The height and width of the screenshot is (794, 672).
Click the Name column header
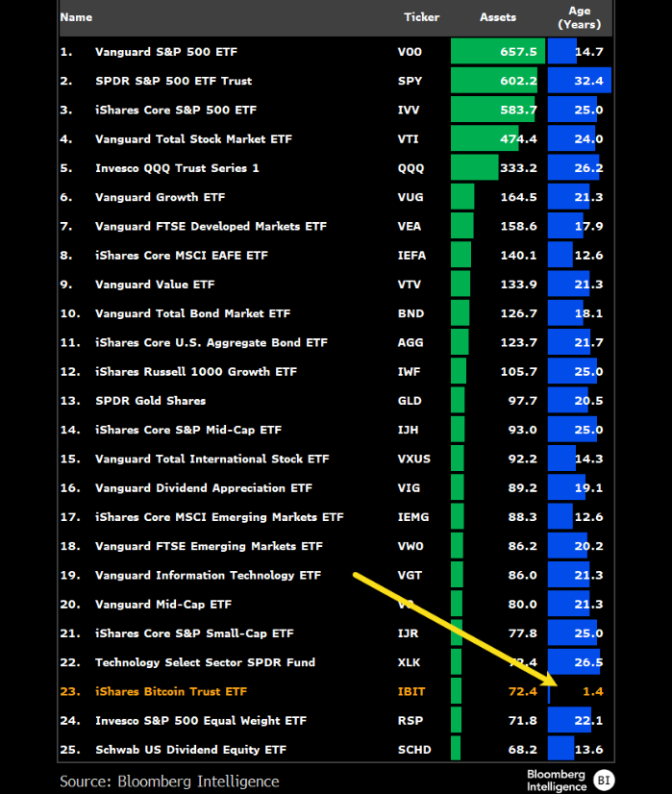(x=76, y=17)
